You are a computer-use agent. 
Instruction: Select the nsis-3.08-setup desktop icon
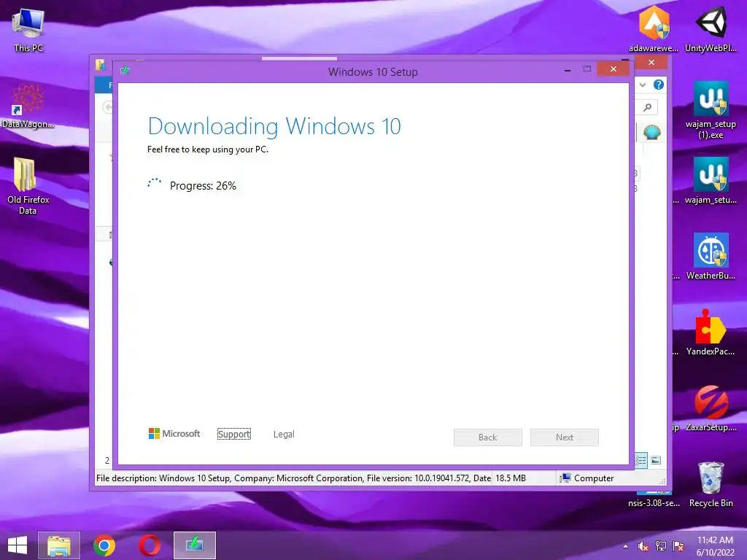pyautogui.click(x=654, y=499)
